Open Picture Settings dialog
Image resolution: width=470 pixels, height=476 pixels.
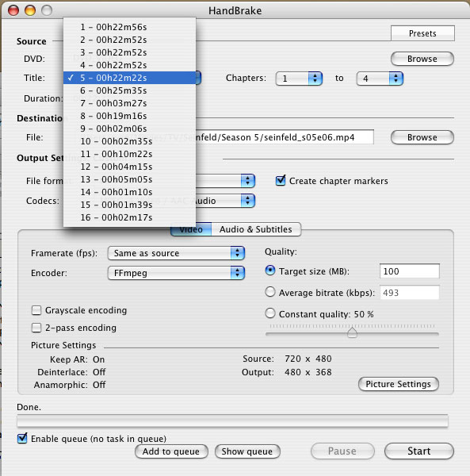(x=399, y=384)
